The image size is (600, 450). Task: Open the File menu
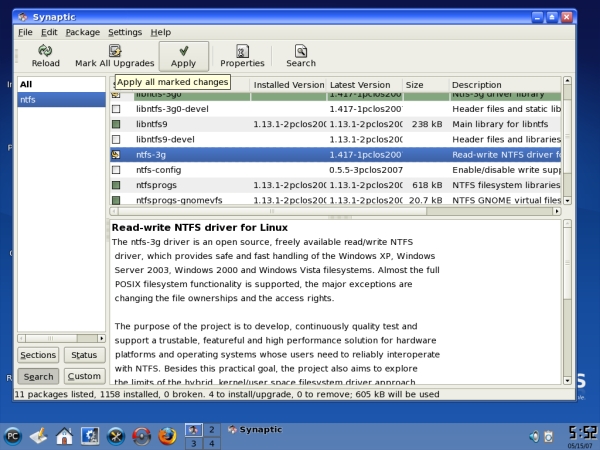coord(25,32)
